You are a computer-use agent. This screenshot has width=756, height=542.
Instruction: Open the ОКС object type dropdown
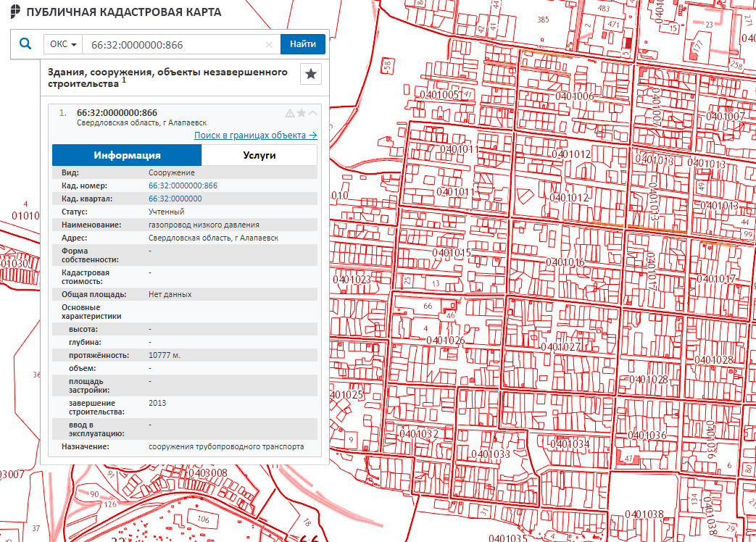63,44
